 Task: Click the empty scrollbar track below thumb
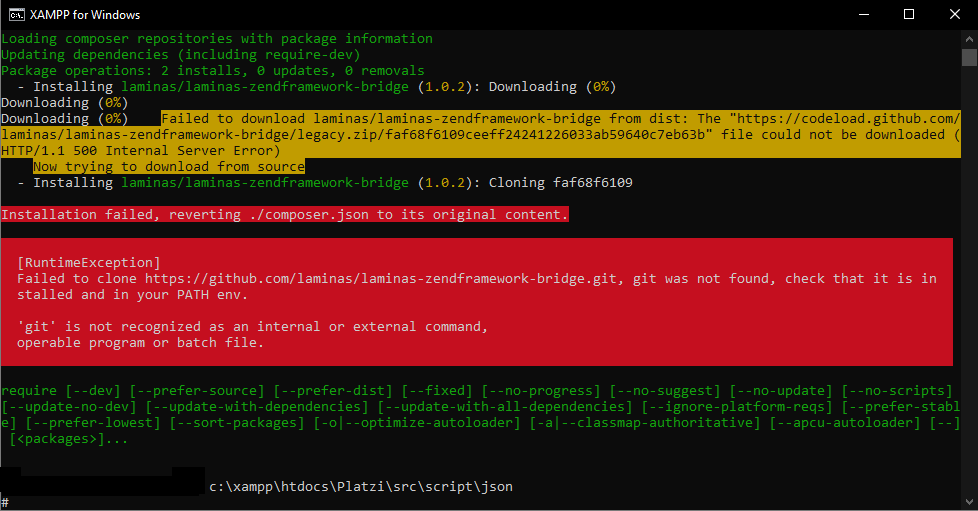(x=969, y=281)
